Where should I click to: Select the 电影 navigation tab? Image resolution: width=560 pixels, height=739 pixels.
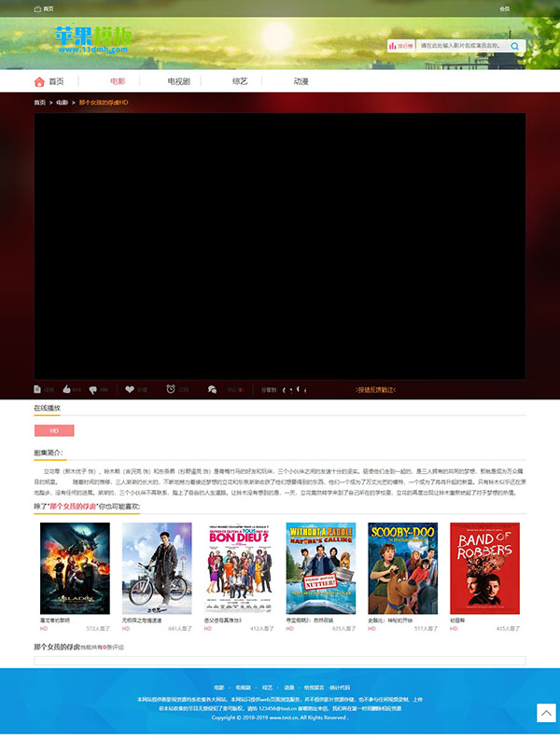click(118, 82)
